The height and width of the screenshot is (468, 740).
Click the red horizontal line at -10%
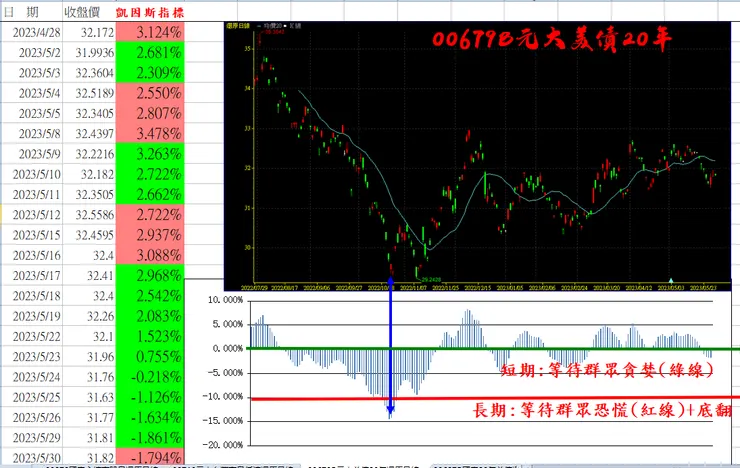point(495,399)
